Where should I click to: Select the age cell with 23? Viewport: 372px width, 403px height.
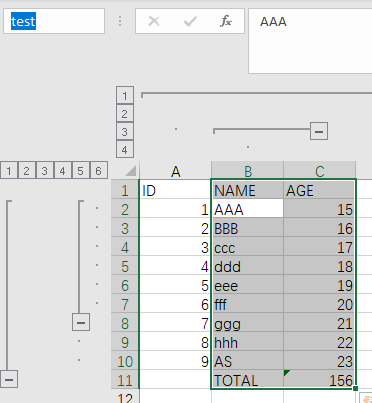point(320,361)
